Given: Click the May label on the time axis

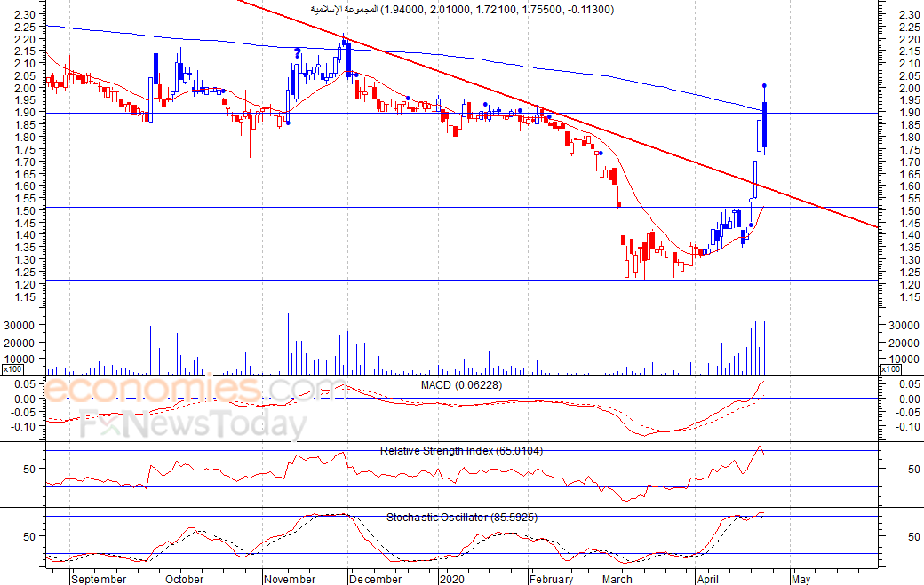Looking at the screenshot, I should (x=801, y=579).
